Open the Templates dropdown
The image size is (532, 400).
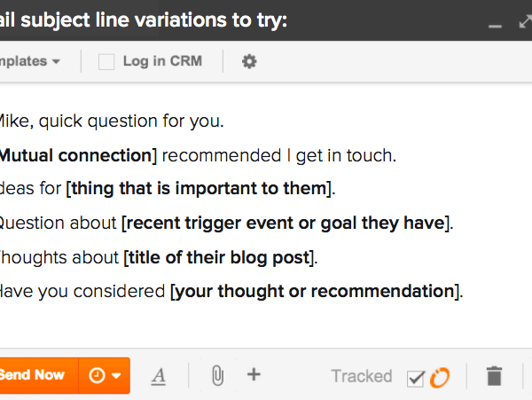click(x=30, y=61)
